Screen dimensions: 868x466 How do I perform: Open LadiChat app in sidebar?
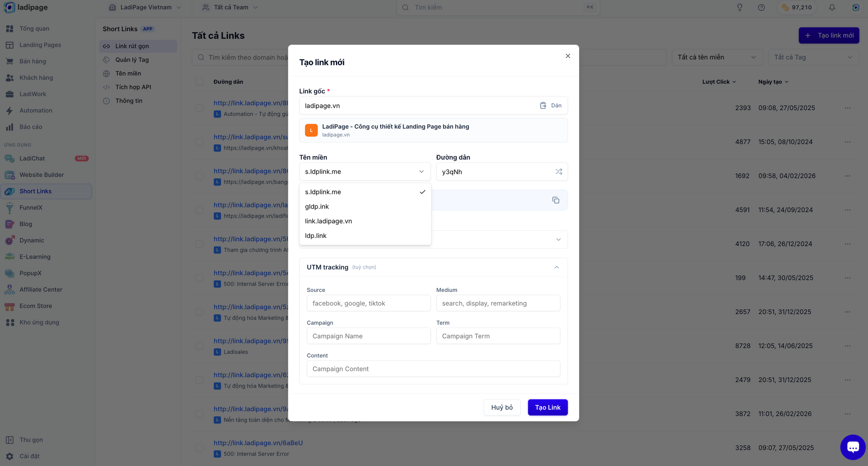point(32,158)
